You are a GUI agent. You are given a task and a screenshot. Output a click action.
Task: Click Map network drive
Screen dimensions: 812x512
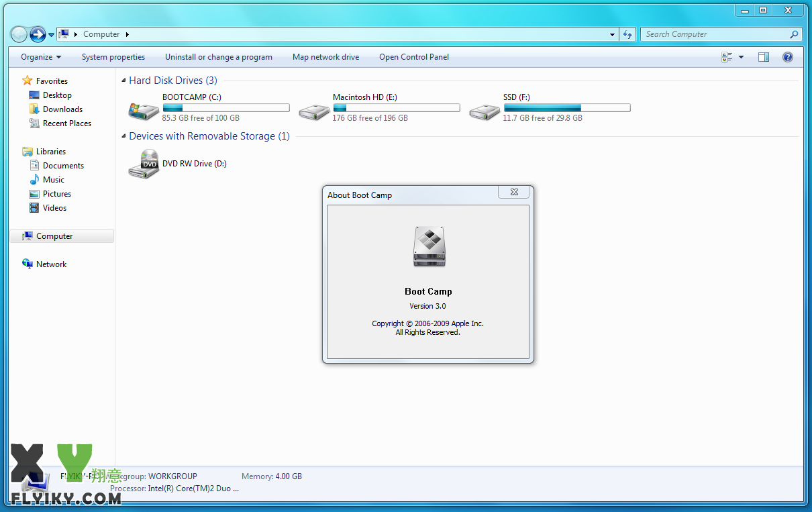[x=326, y=57]
